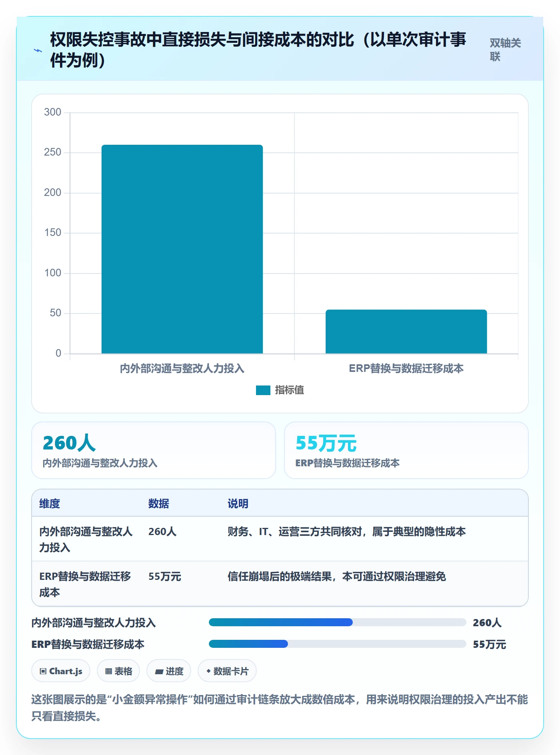This screenshot has height=755, width=560.
Task: Click the progress bar for 内外部沟通与整改人力投入
Action: point(338,622)
